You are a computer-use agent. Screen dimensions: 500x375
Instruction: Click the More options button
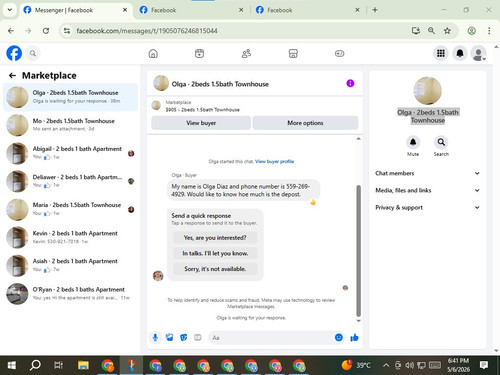[x=305, y=123]
